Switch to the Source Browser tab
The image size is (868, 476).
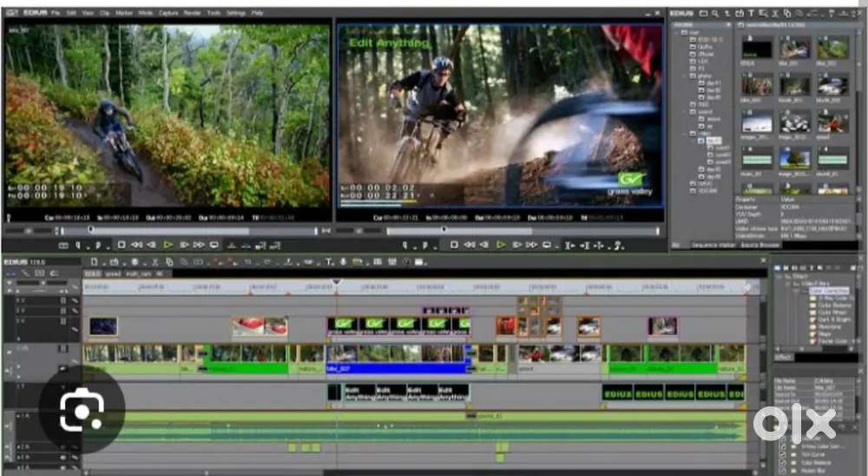tap(762, 245)
